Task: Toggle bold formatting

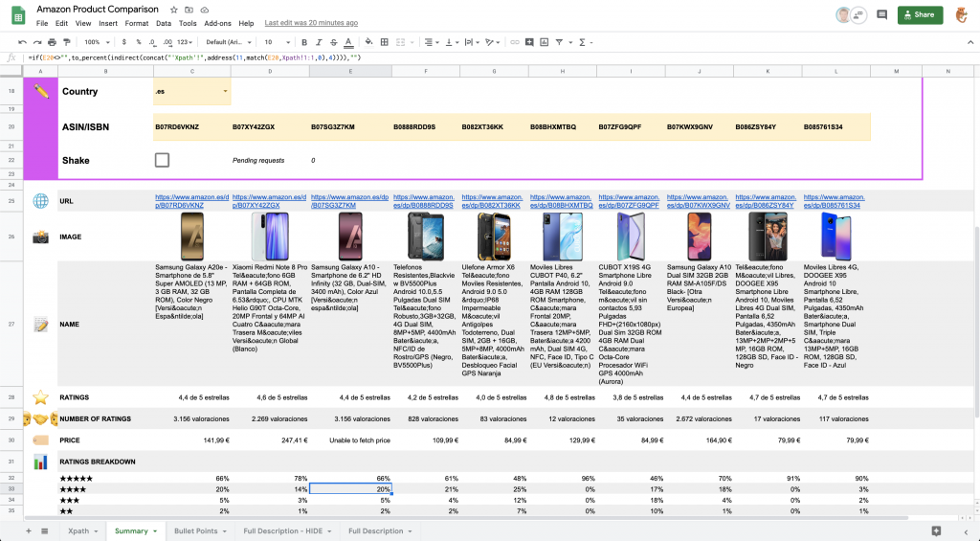Action: pos(304,42)
